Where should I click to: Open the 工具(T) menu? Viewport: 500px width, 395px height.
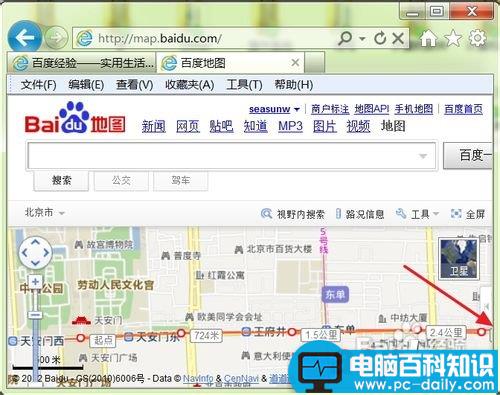click(244, 85)
